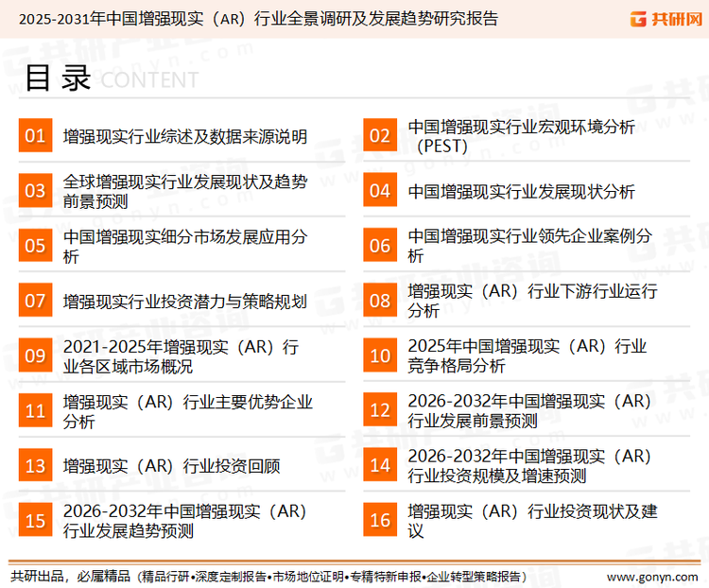Select the orange 15 chapter number box
This screenshot has height=588, width=709.
35,520
